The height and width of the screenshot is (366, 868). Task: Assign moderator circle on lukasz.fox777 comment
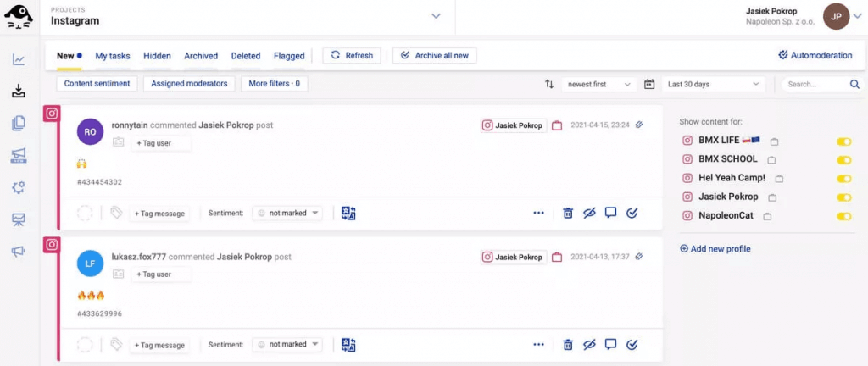[x=85, y=345]
